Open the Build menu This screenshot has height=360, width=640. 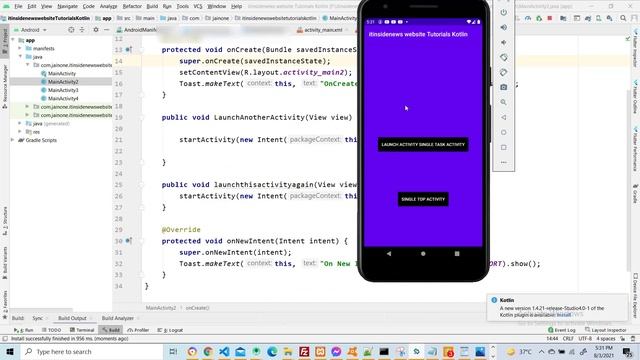(x=152, y=6)
